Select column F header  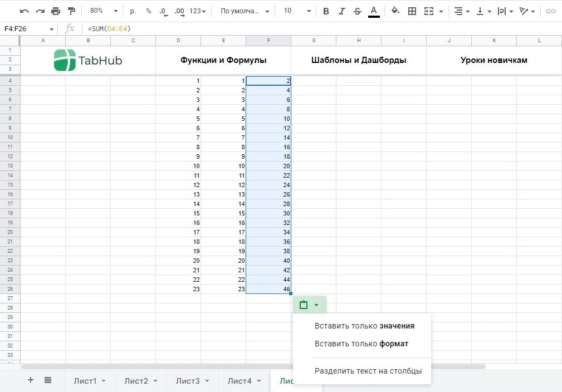point(268,41)
